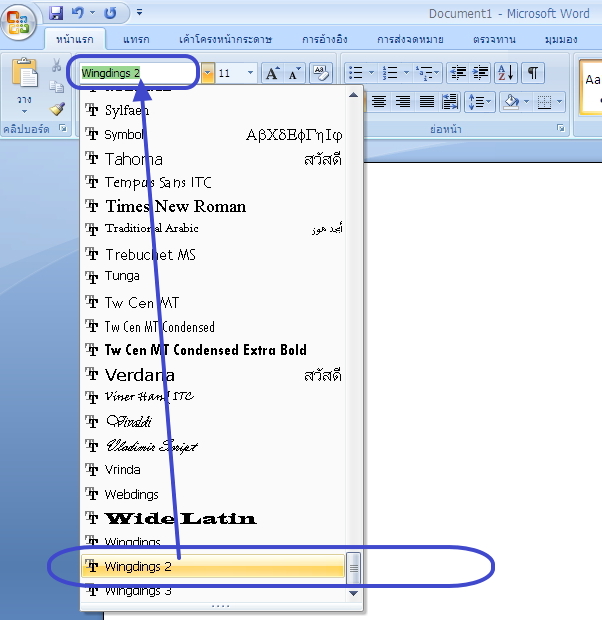
Task: Open the แทรก (Insert) tab
Action: coord(136,39)
